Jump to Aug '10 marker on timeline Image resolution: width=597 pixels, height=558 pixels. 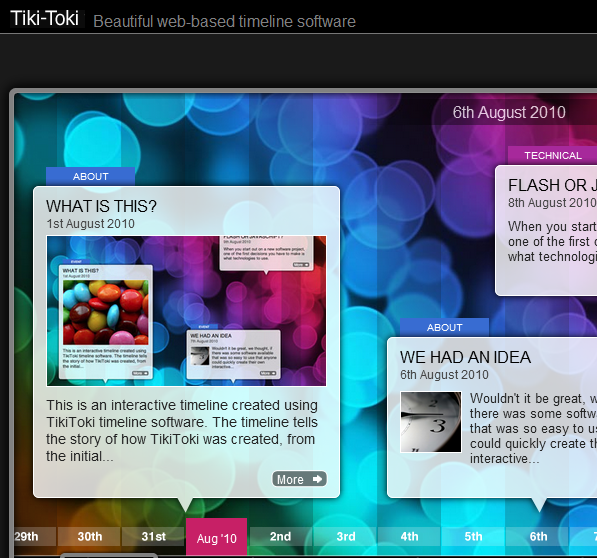tap(216, 537)
